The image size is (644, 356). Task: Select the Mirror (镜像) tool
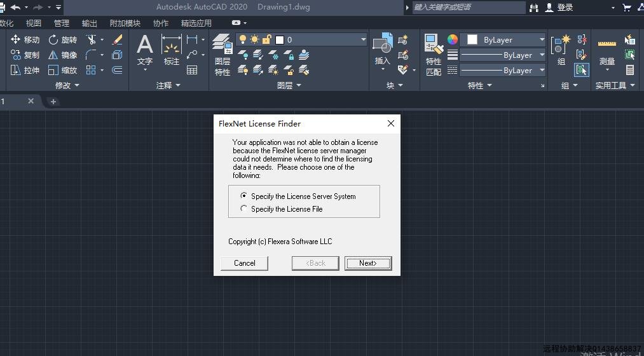62,55
